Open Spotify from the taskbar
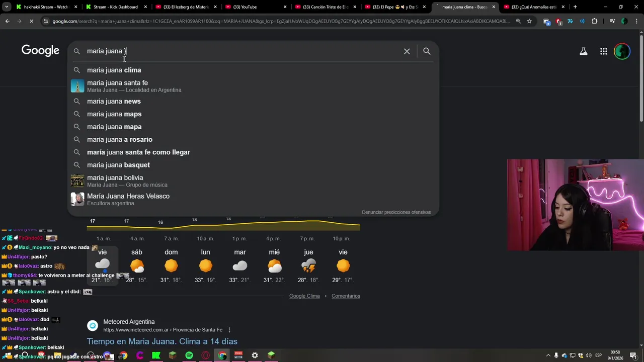The width and height of the screenshot is (644, 362). coord(189,355)
